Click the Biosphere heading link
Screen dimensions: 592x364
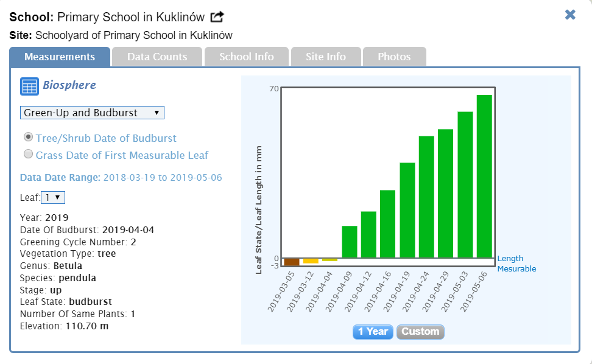[x=69, y=85]
